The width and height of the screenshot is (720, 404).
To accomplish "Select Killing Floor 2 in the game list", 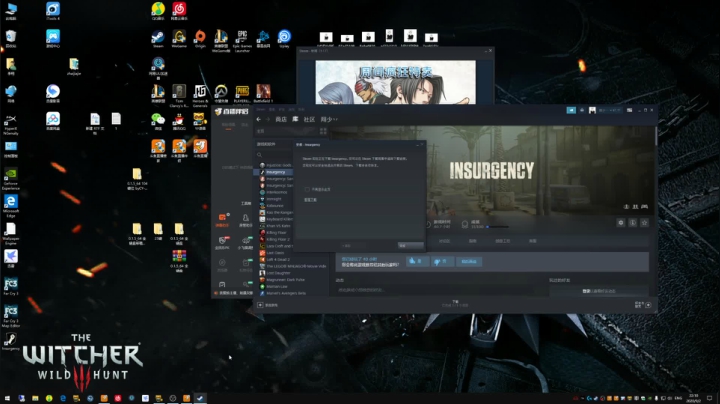I will pyautogui.click(x=277, y=239).
